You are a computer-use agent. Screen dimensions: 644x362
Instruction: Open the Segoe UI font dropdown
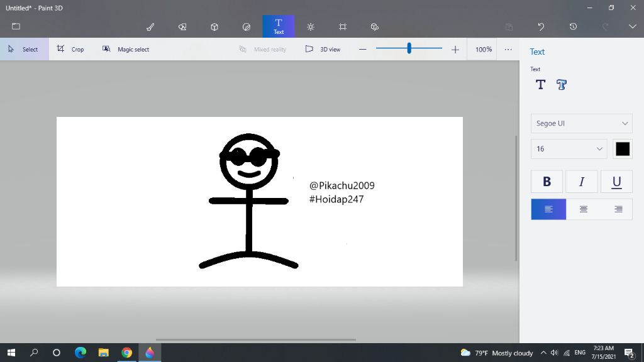(580, 123)
